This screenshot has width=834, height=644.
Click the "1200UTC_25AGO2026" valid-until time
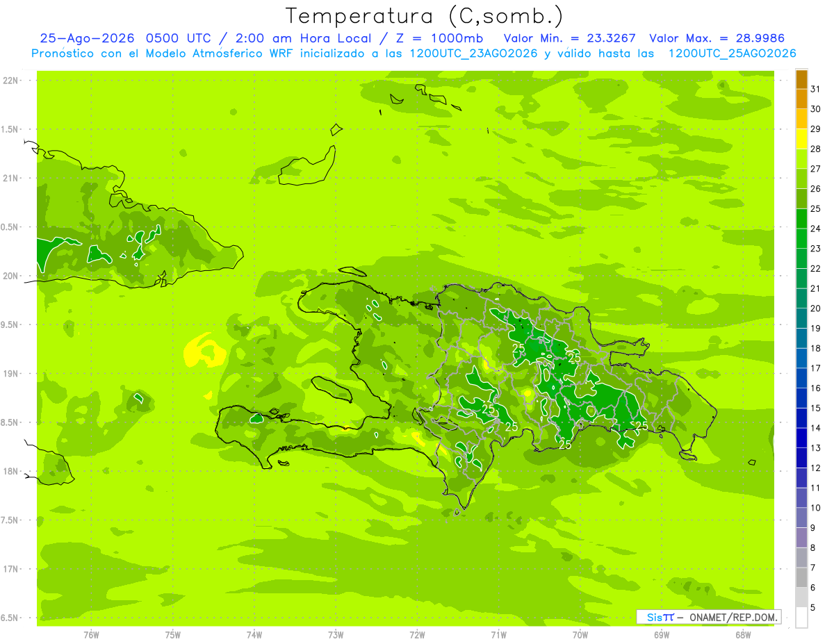733,53
